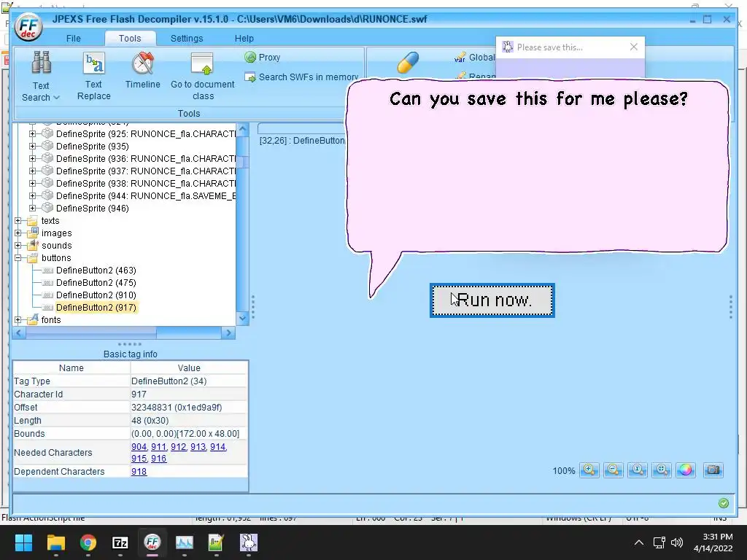Follow needed character link 914

click(x=217, y=447)
